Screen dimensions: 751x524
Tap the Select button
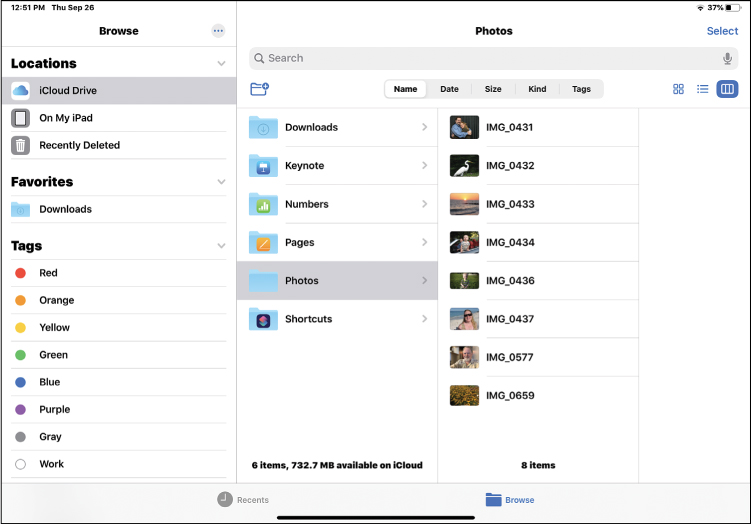722,31
